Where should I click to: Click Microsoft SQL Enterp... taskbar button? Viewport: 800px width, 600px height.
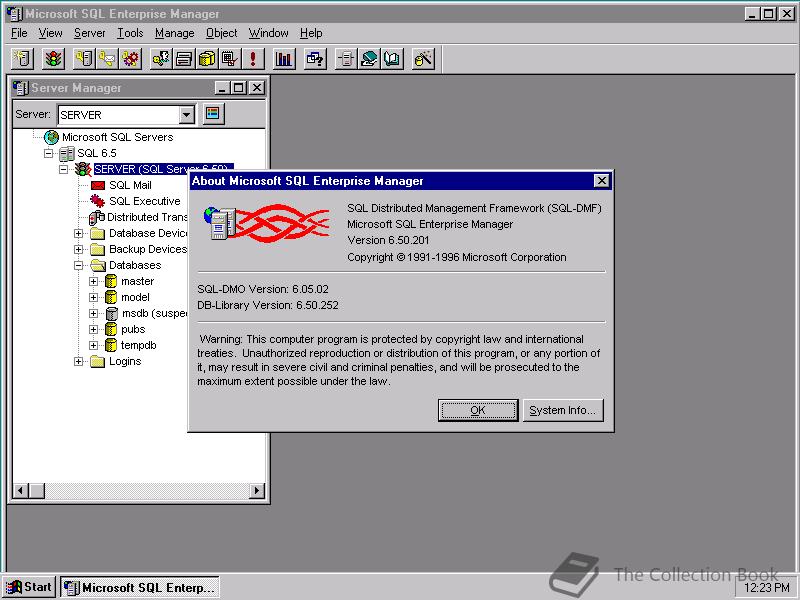point(140,587)
